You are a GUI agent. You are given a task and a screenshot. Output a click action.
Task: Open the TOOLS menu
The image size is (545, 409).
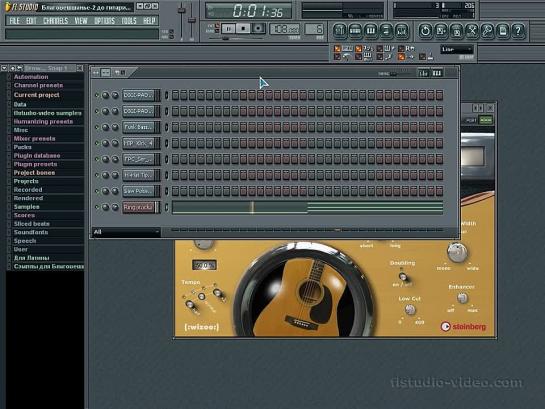pyautogui.click(x=129, y=21)
